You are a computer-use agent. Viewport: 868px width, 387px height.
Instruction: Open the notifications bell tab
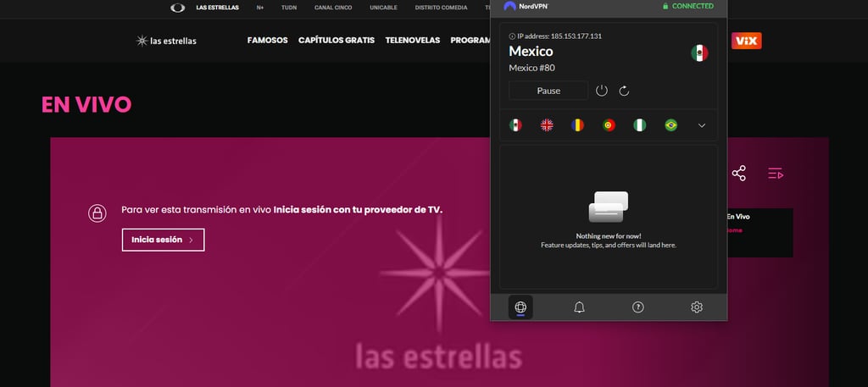[579, 307]
